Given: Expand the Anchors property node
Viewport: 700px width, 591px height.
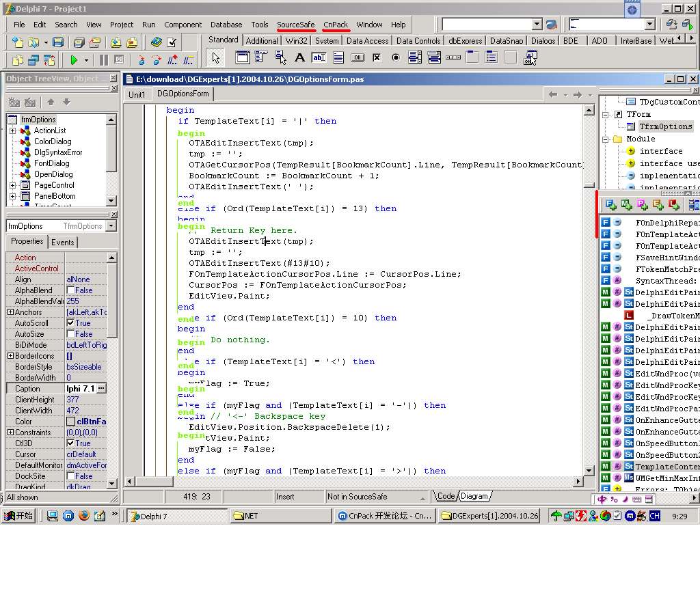Looking at the screenshot, I should point(10,312).
